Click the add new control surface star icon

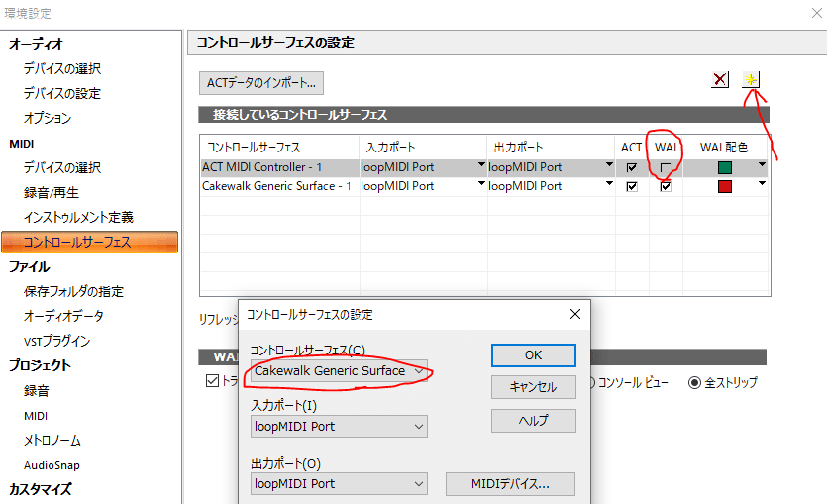[751, 80]
